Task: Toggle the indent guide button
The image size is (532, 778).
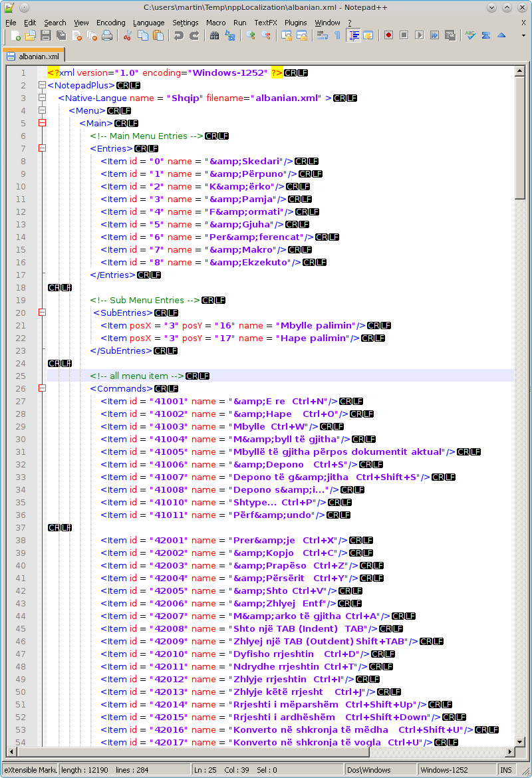Action: tap(353, 35)
